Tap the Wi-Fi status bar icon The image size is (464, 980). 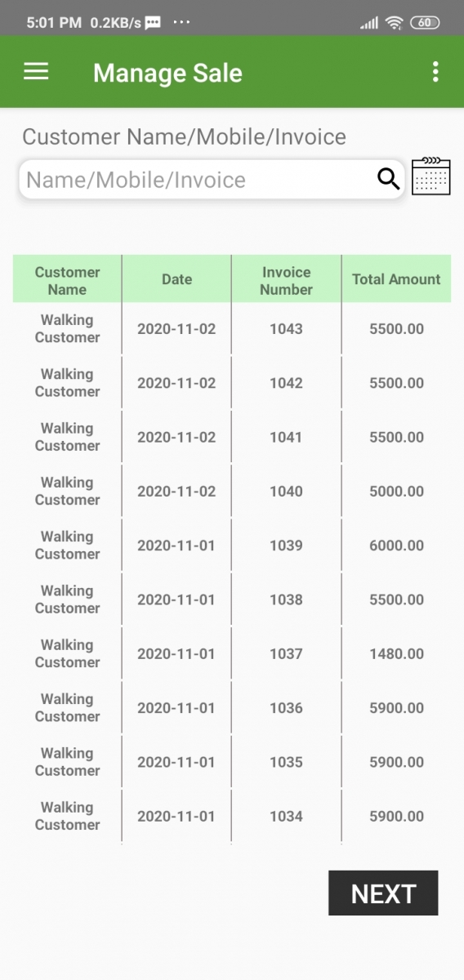(x=395, y=23)
